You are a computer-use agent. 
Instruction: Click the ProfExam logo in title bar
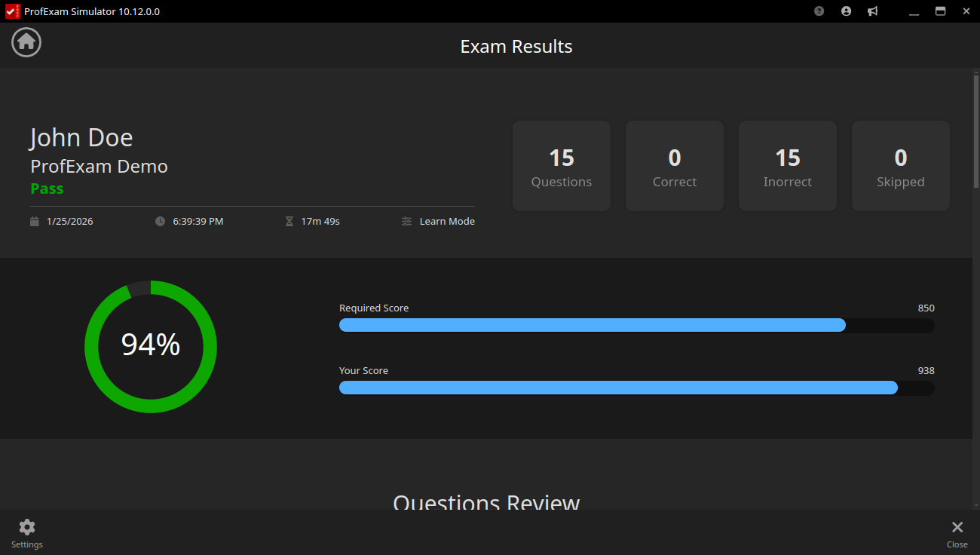(11, 11)
